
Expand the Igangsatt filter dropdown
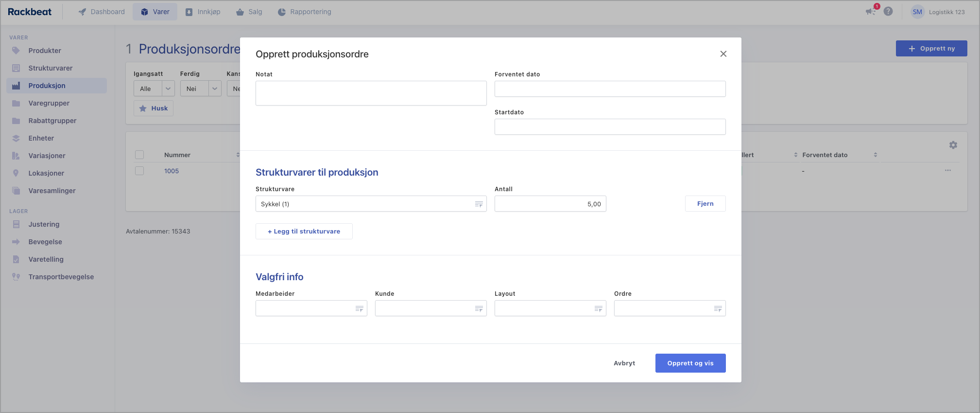click(154, 89)
